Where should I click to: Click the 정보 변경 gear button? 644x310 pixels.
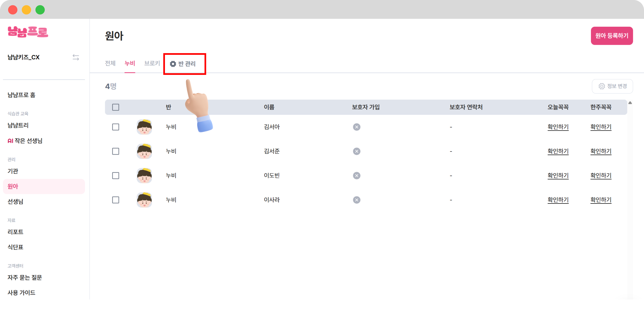(612, 86)
